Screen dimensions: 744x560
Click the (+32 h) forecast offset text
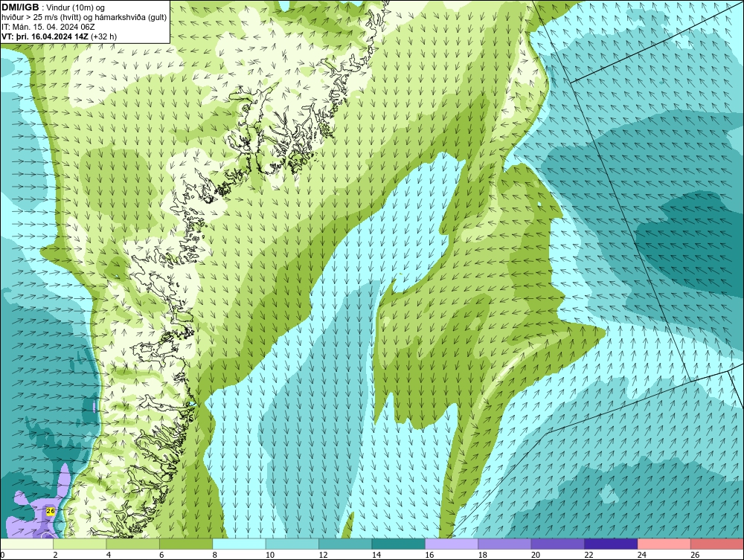coord(104,36)
